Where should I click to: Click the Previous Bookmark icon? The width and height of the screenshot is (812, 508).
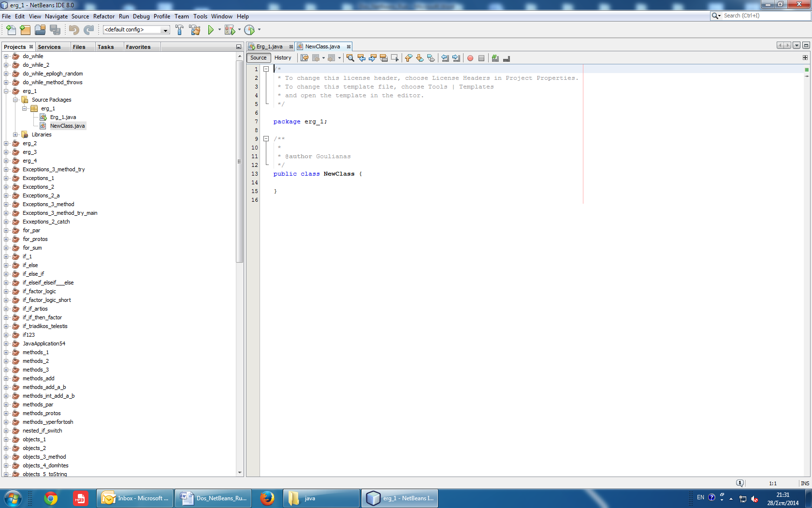point(409,58)
